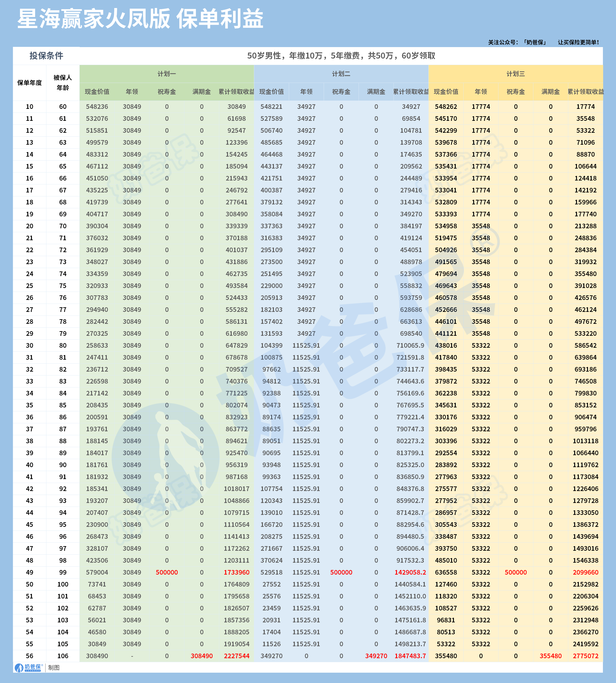Click the page title 星海赢家火凤版 保单利益
The height and width of the screenshot is (683, 616).
[140, 19]
